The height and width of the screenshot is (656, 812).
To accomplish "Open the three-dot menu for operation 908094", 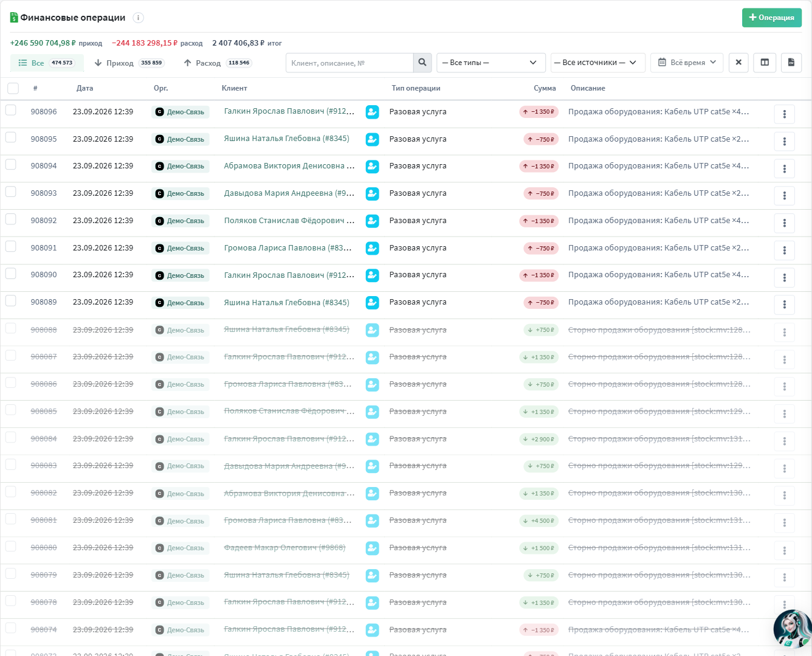I will tap(785, 168).
